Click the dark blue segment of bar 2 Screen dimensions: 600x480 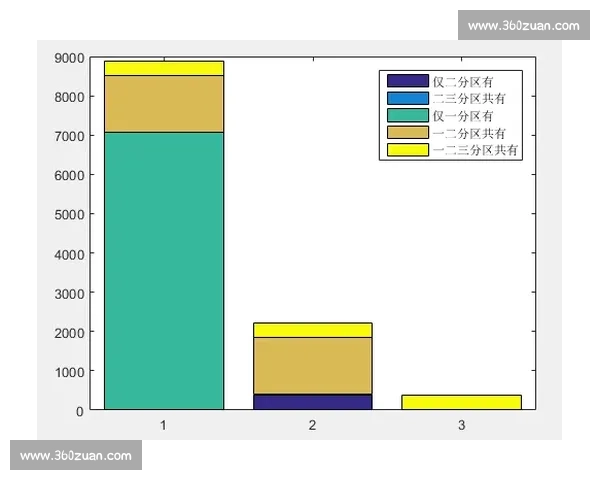click(x=312, y=402)
